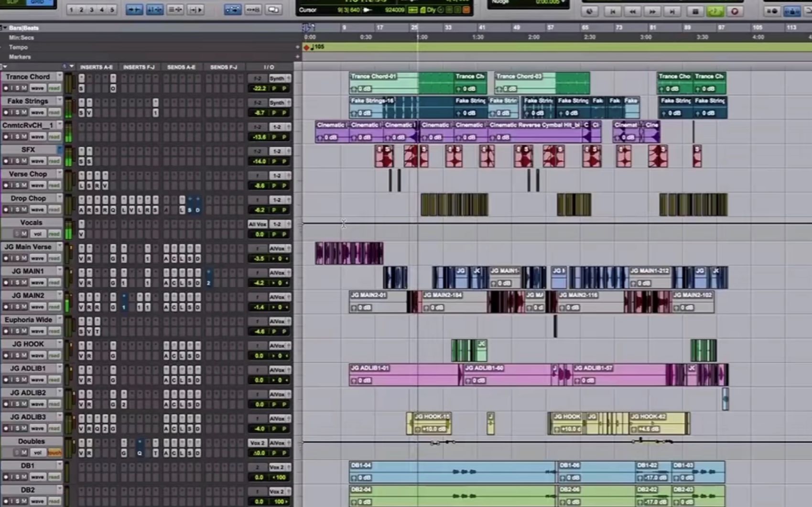Viewport: 812px width, 507px height.
Task: Open Doubles input path 'Vox 2' selector
Action: click(258, 442)
